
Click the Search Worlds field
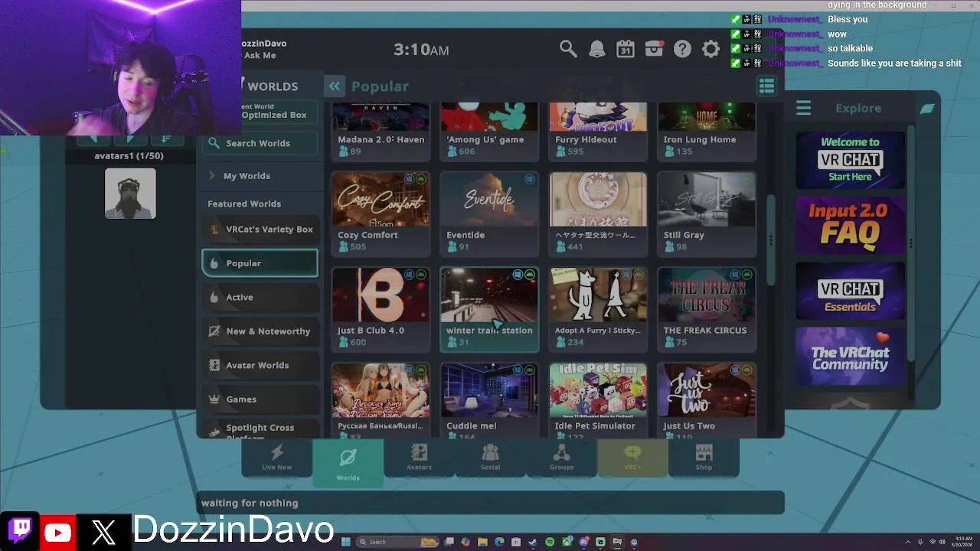[x=260, y=143]
